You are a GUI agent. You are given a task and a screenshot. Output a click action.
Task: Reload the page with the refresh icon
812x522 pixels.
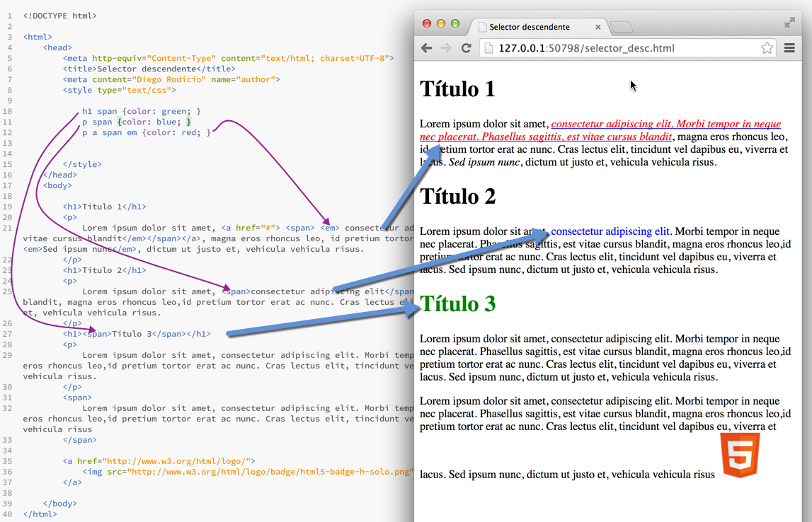466,48
